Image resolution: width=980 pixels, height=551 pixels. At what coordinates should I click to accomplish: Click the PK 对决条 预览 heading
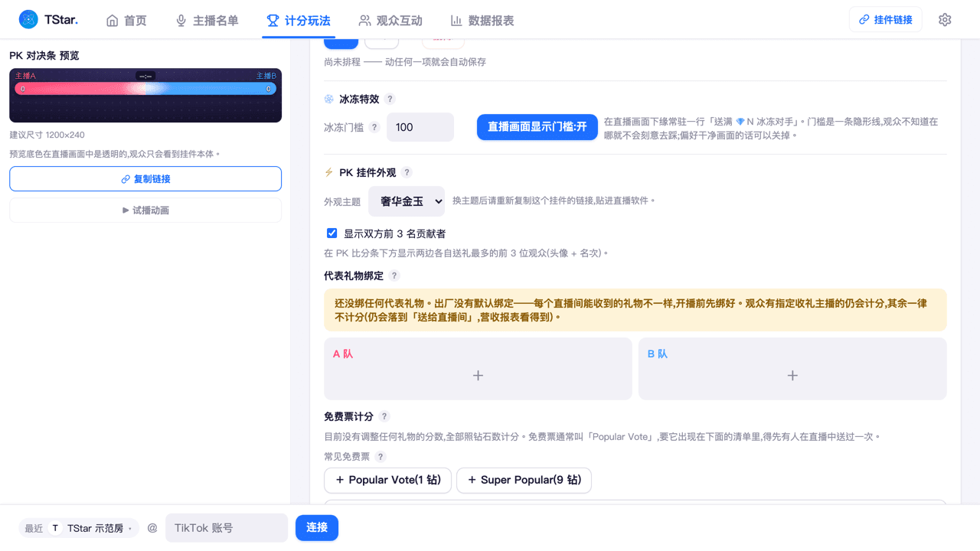point(44,56)
